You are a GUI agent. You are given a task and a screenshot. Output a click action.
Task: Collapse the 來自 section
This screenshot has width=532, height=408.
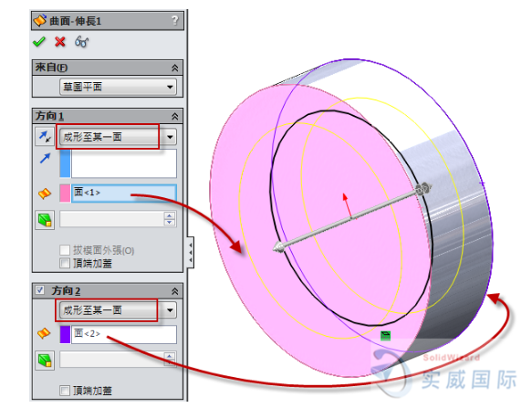click(x=174, y=68)
